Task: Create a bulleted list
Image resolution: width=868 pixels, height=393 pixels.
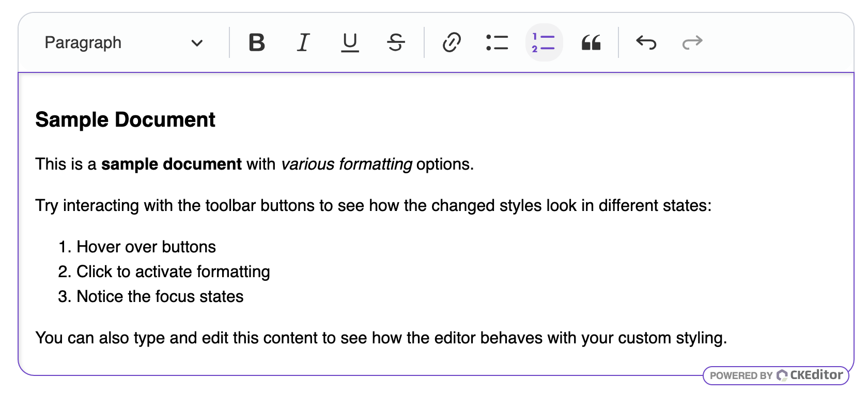Action: 497,42
